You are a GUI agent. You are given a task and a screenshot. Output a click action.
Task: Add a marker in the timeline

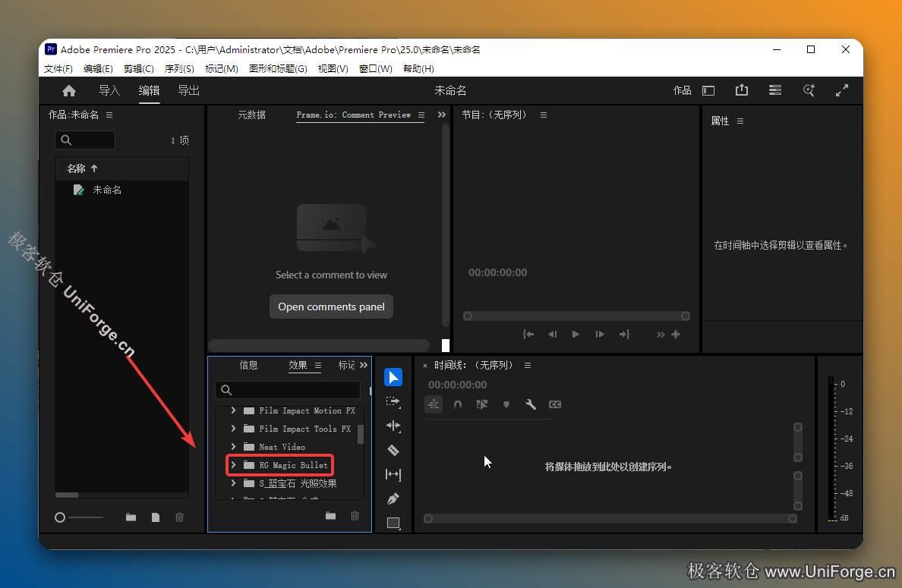pos(506,404)
